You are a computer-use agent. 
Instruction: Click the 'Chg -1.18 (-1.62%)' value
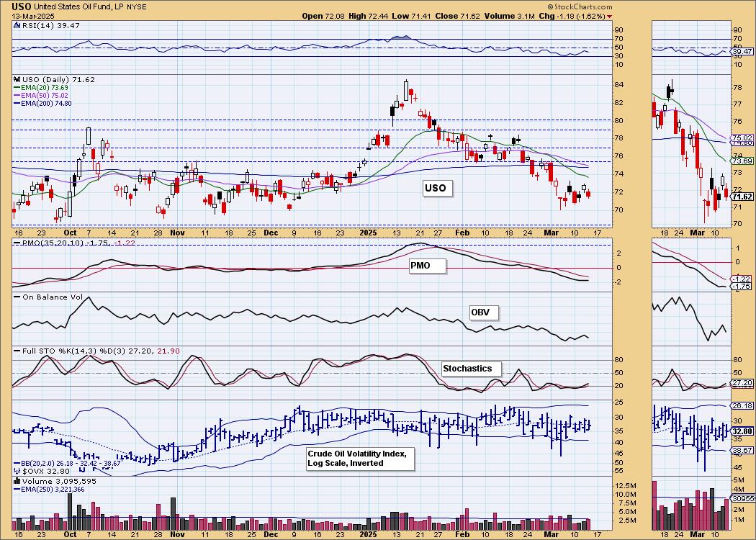coord(572,16)
